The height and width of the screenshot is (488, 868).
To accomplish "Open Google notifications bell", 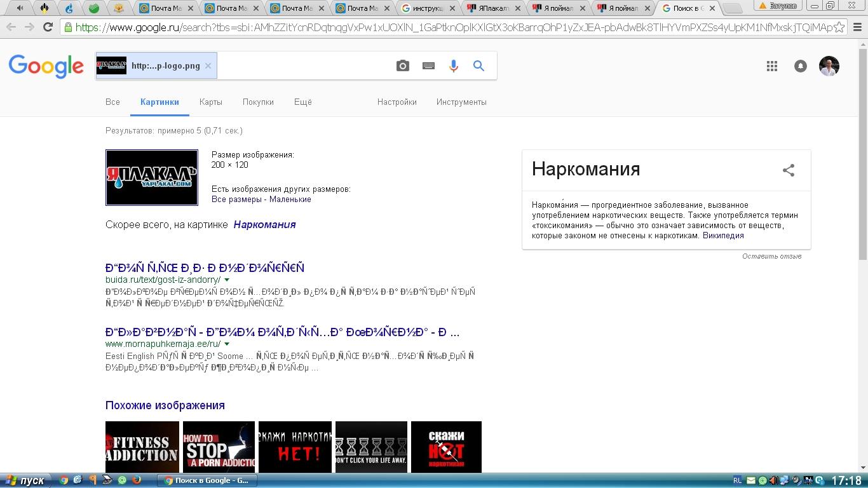I will click(801, 66).
